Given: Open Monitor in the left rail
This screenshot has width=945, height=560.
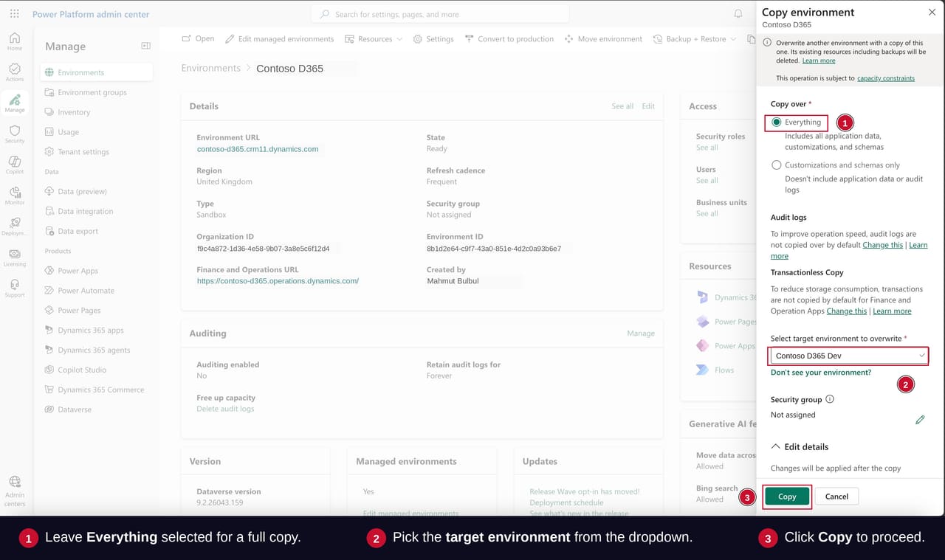Looking at the screenshot, I should pos(15,196).
